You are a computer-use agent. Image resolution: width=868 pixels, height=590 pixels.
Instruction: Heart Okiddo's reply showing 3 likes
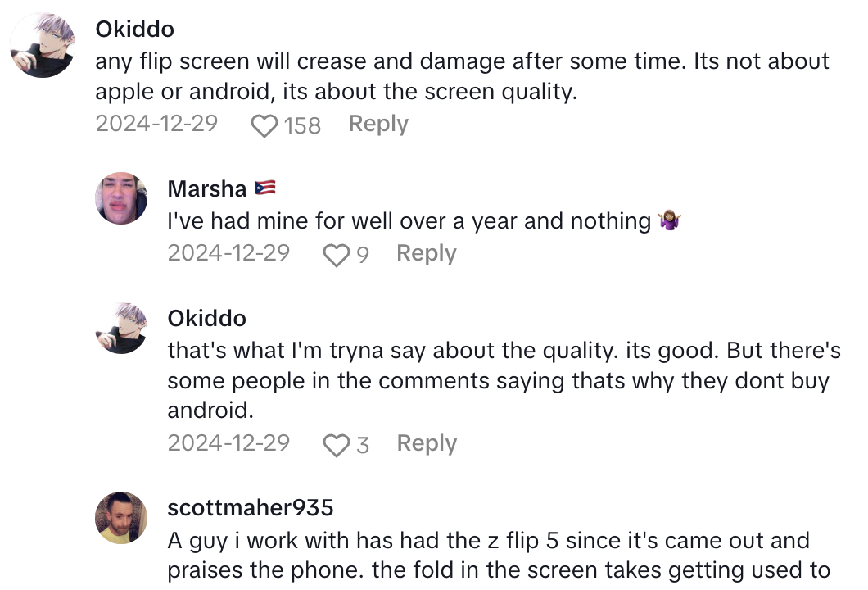click(x=336, y=446)
